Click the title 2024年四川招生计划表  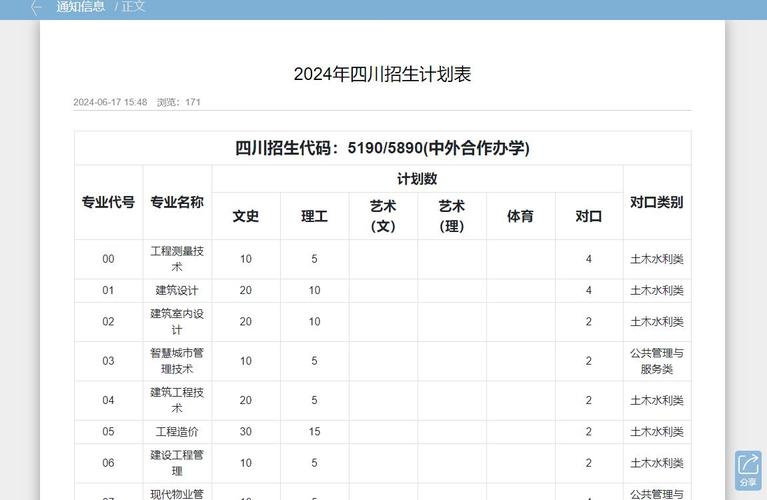pos(382,74)
